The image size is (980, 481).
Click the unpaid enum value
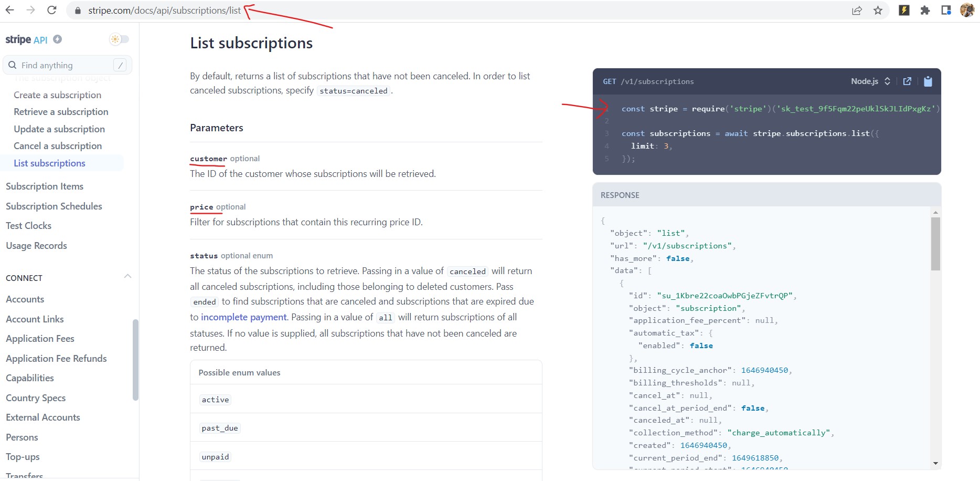215,457
